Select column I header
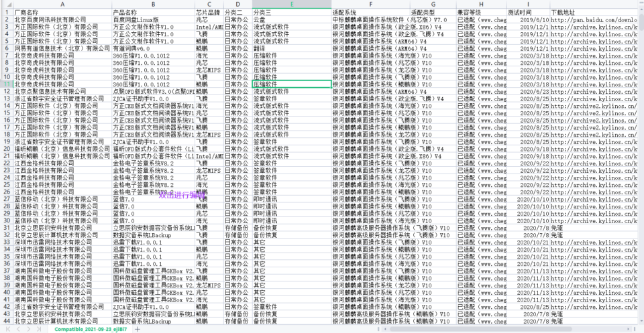The width and height of the screenshot is (644, 333). 528,4
